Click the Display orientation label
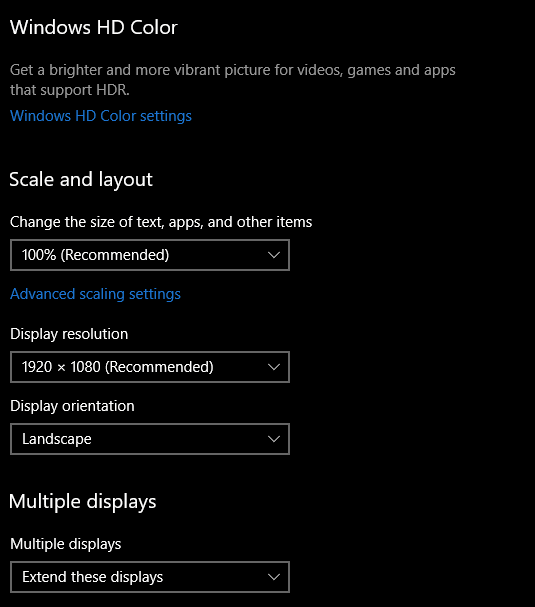 point(72,406)
